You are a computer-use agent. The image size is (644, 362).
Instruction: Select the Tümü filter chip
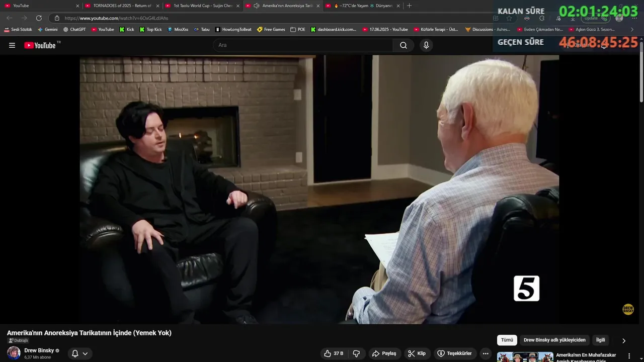point(507,340)
